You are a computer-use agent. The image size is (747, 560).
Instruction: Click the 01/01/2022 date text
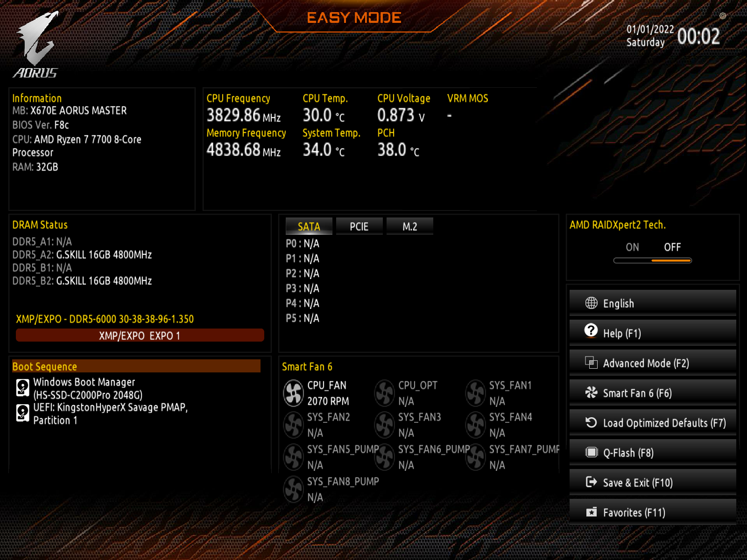650,29
